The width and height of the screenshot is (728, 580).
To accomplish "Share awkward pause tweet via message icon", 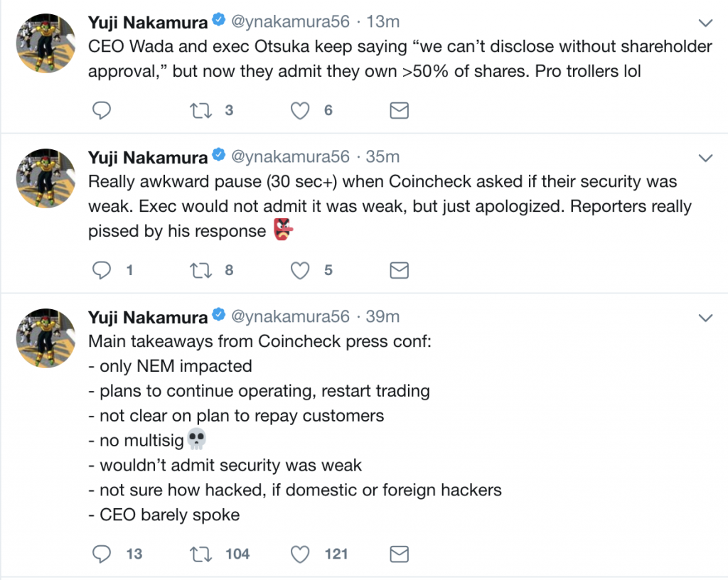I will [x=400, y=270].
